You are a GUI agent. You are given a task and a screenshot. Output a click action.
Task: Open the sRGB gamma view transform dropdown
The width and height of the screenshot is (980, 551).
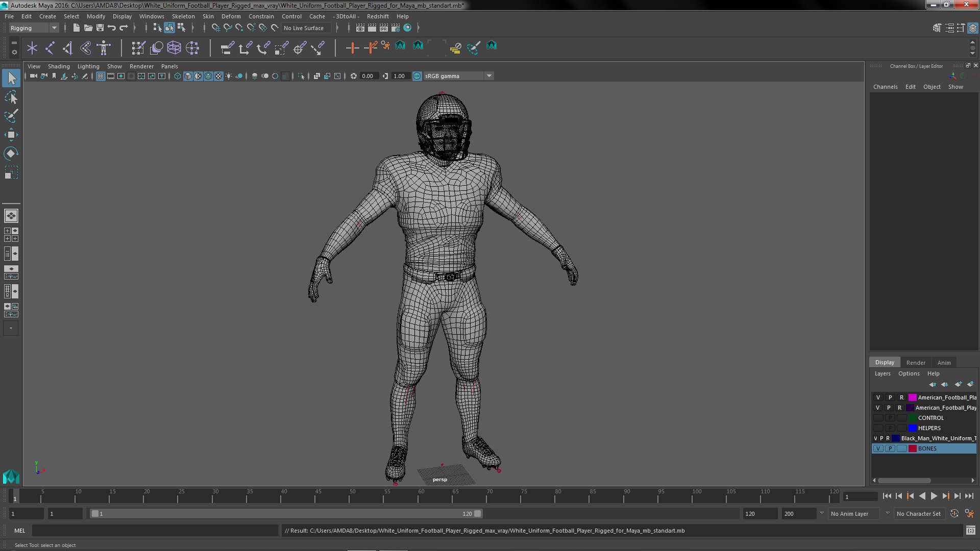[x=458, y=76]
